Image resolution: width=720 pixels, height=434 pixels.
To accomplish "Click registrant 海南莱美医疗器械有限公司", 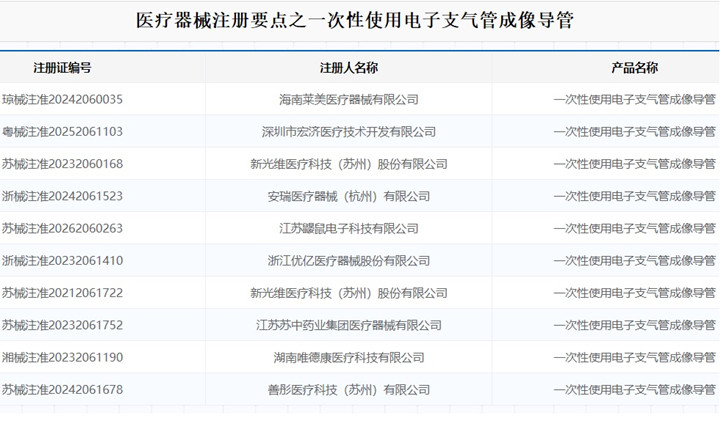I will pos(349,100).
